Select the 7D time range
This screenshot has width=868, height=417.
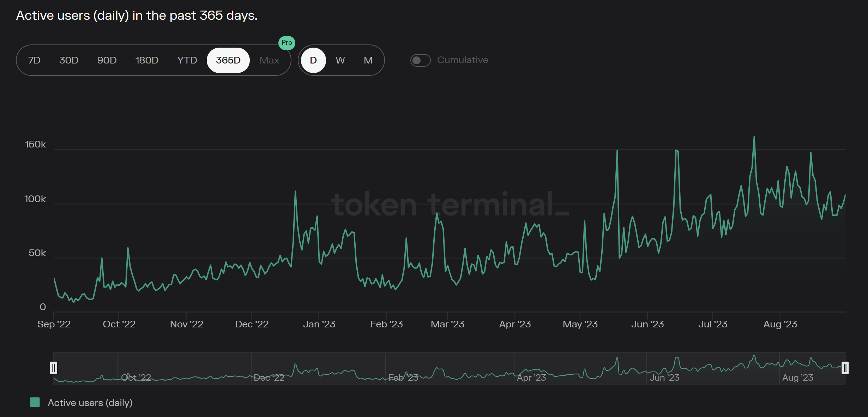[x=34, y=60]
